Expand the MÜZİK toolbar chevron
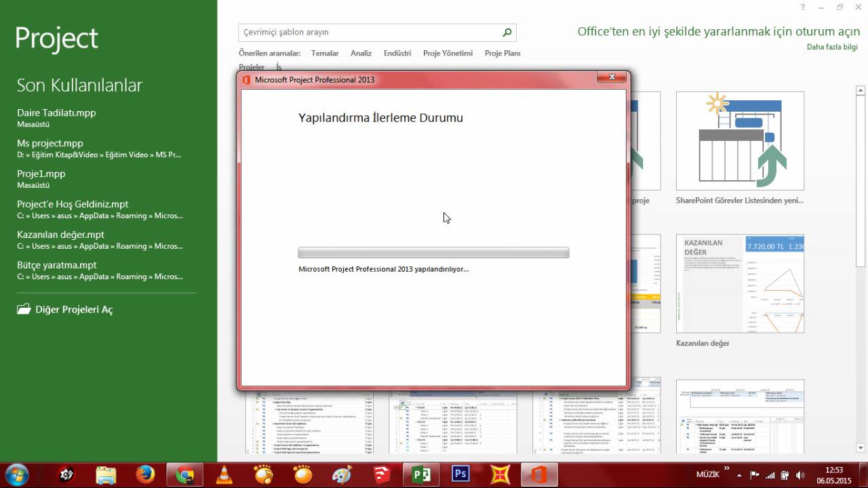The width and height of the screenshot is (868, 488). coord(727,469)
